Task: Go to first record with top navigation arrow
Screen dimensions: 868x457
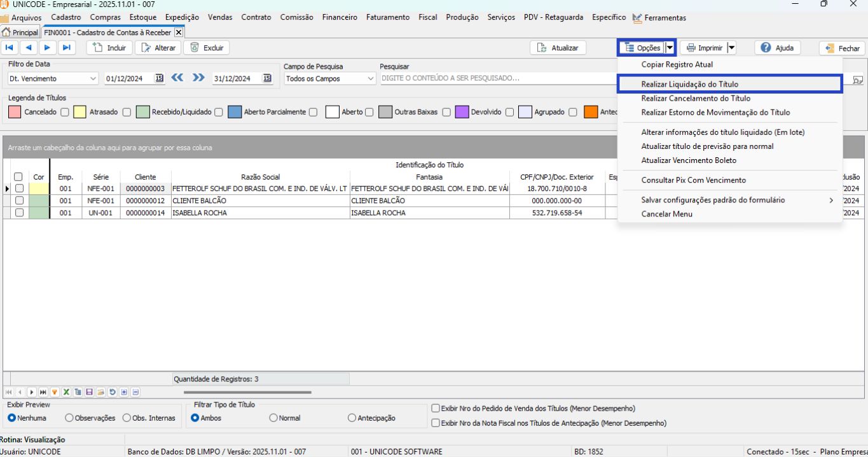Action: coord(10,48)
